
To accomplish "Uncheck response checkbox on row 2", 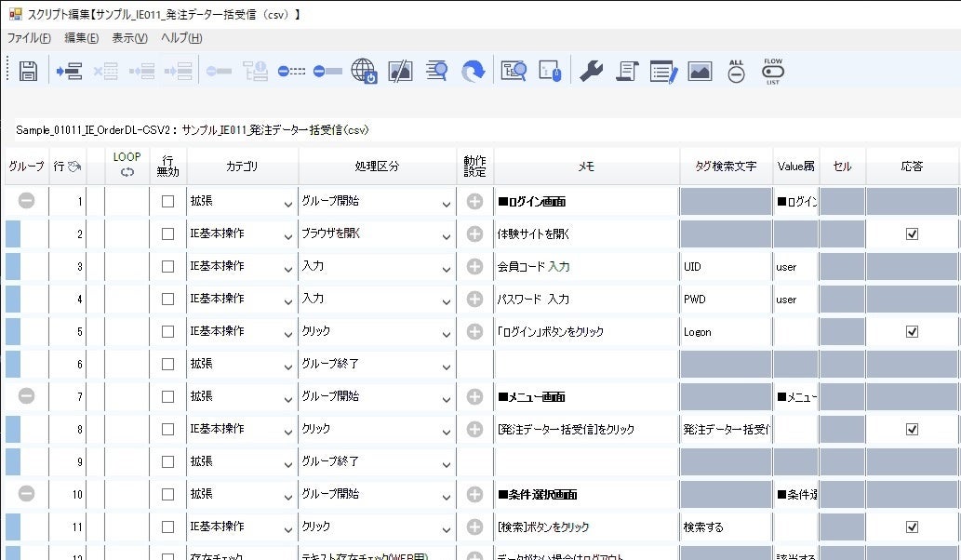I will (912, 234).
